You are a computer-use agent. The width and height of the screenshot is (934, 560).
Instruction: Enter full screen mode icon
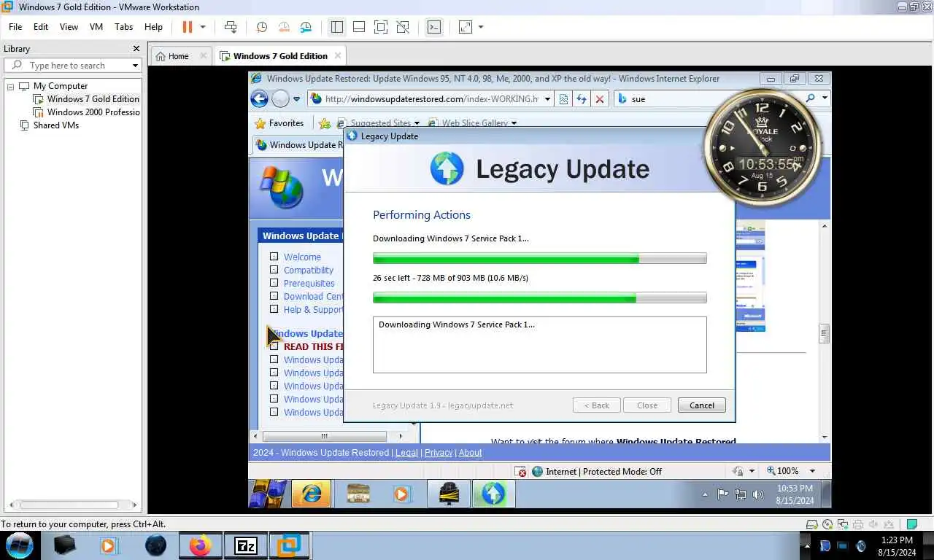click(x=381, y=27)
